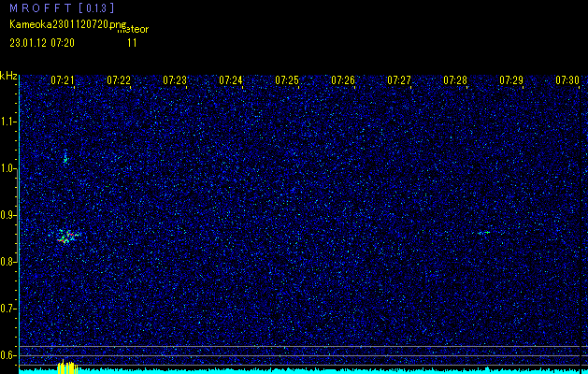Click the MROFFT [0.1.3] title text
This screenshot has height=374, width=588.
(62, 8)
